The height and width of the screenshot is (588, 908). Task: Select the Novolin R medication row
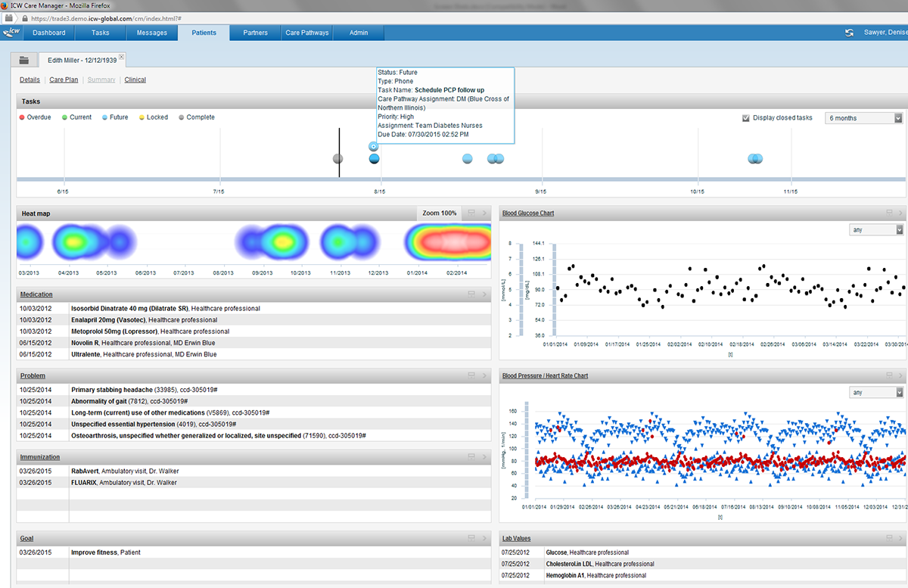tap(254, 342)
